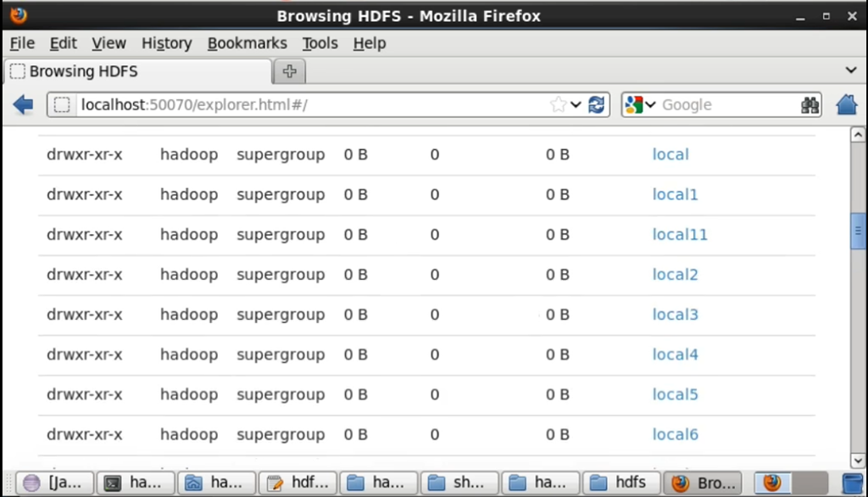This screenshot has height=497, width=868.
Task: Open the 'hdf...' text editor taskbar item
Action: 298,483
